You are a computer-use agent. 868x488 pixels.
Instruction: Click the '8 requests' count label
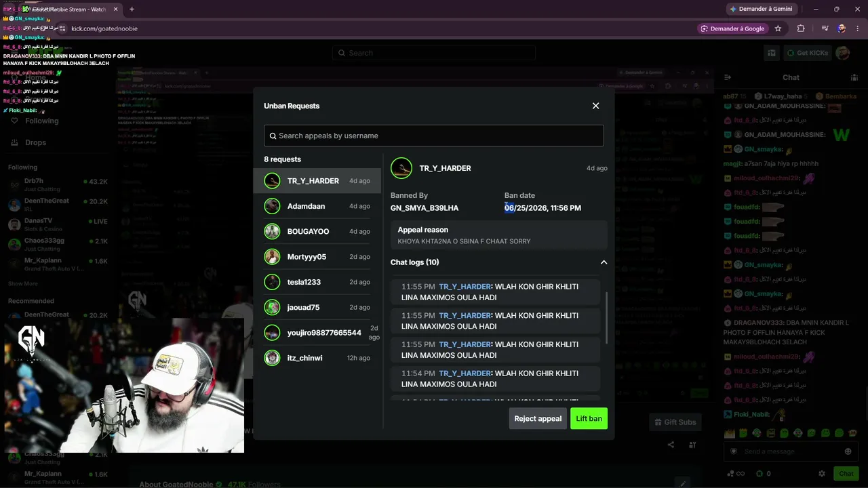tap(282, 159)
